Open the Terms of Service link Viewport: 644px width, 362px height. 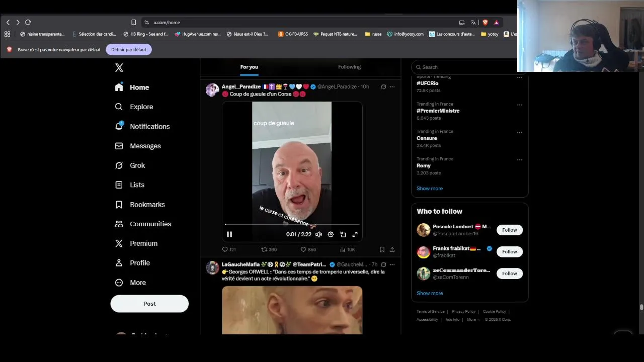pos(431,312)
